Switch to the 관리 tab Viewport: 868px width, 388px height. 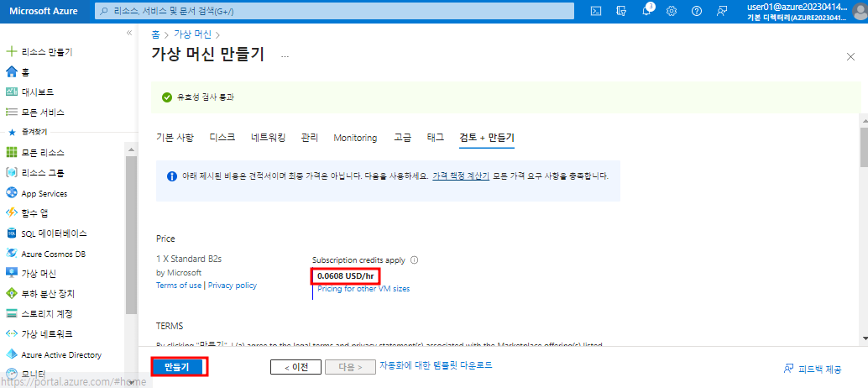click(310, 138)
